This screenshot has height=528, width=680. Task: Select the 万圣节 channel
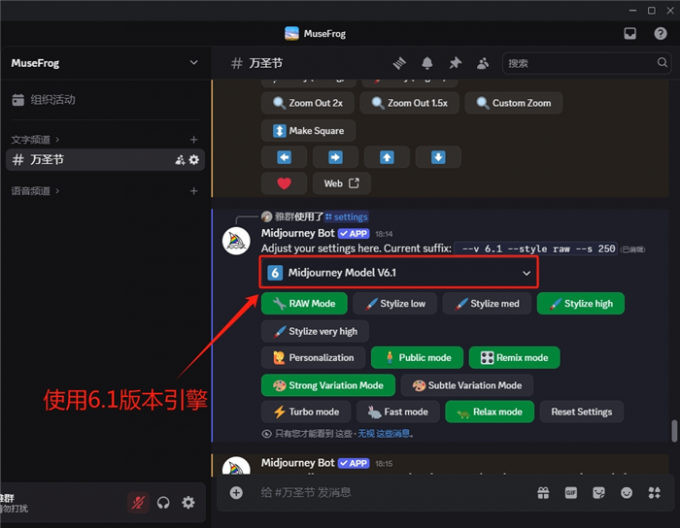105,160
